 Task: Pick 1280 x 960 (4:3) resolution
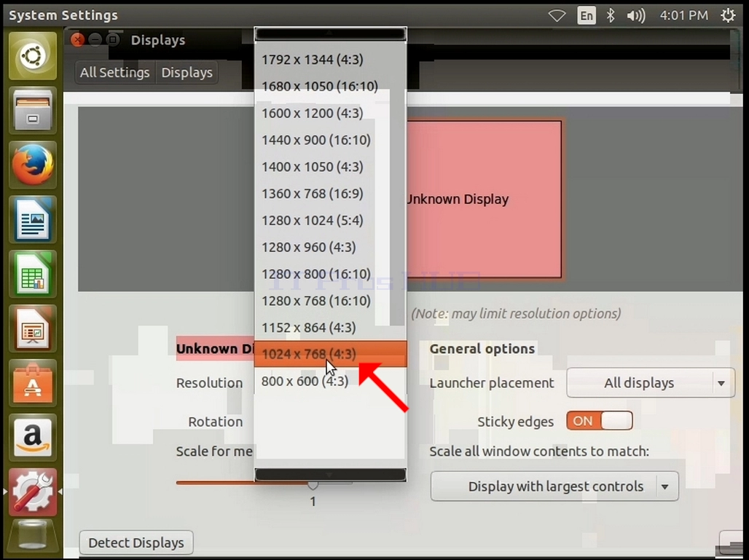(330, 247)
